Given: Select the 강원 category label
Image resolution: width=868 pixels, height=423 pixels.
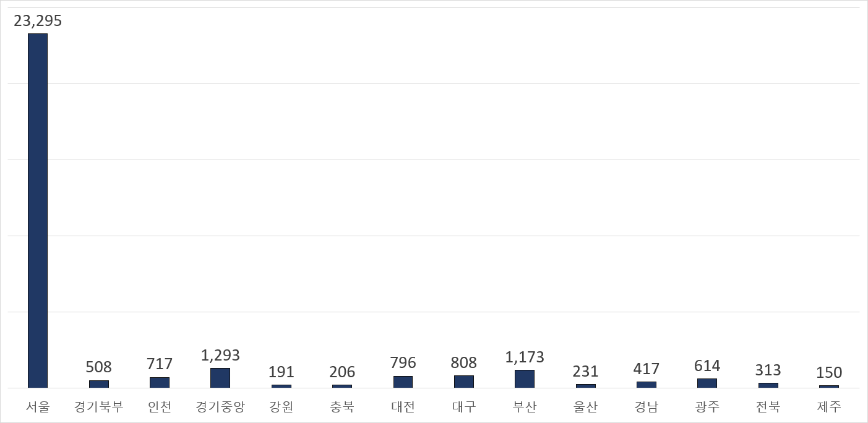Looking at the screenshot, I should [x=281, y=407].
